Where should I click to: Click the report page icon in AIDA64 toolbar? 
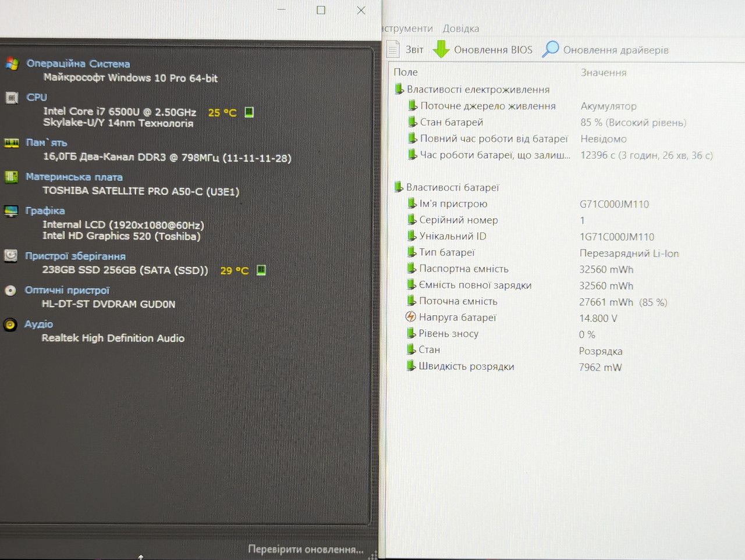(x=393, y=49)
